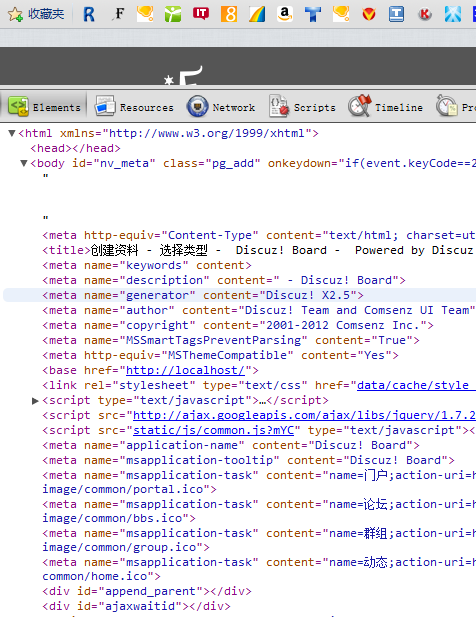Screen dimensions: 476x617
Task: Select the meta name="description" row
Action: 224,280
